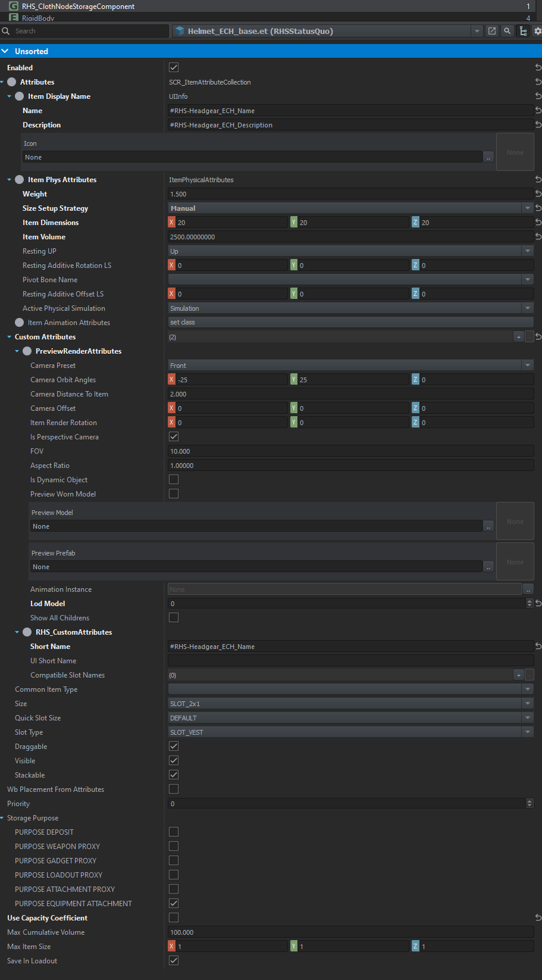The image size is (542, 980).
Task: Enable the Preview Worn Model checkbox
Action: (174, 494)
